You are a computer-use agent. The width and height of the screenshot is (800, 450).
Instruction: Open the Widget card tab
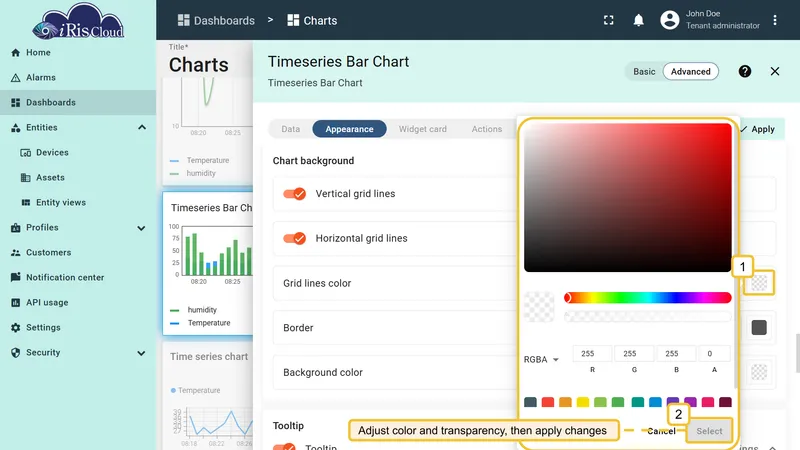pyautogui.click(x=422, y=129)
